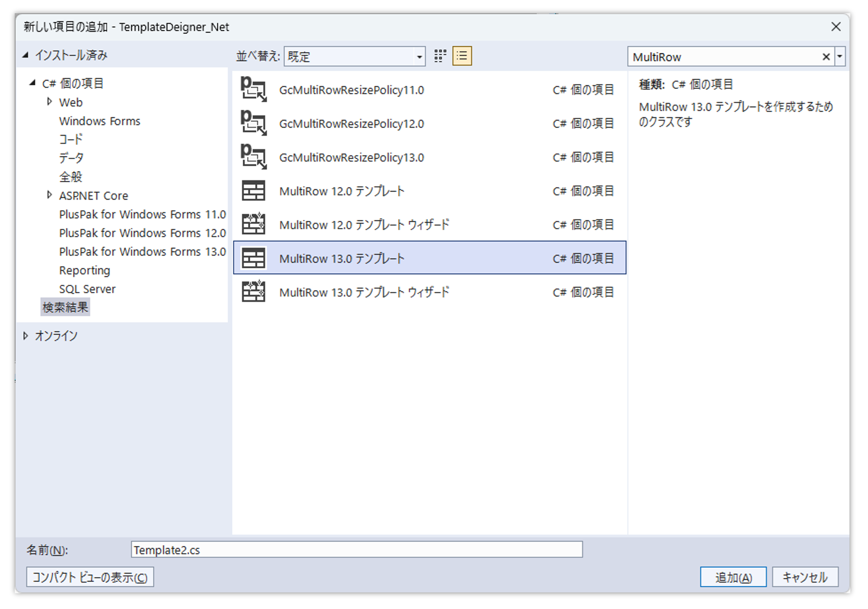The image size is (868, 609).
Task: Click the 追加(A) button
Action: [733, 577]
